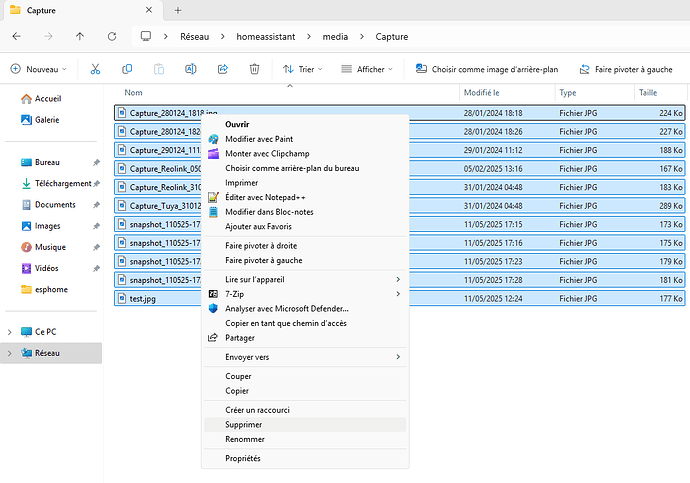Select the test.jpg file row
The image size is (690, 483).
pyautogui.click(x=400, y=298)
